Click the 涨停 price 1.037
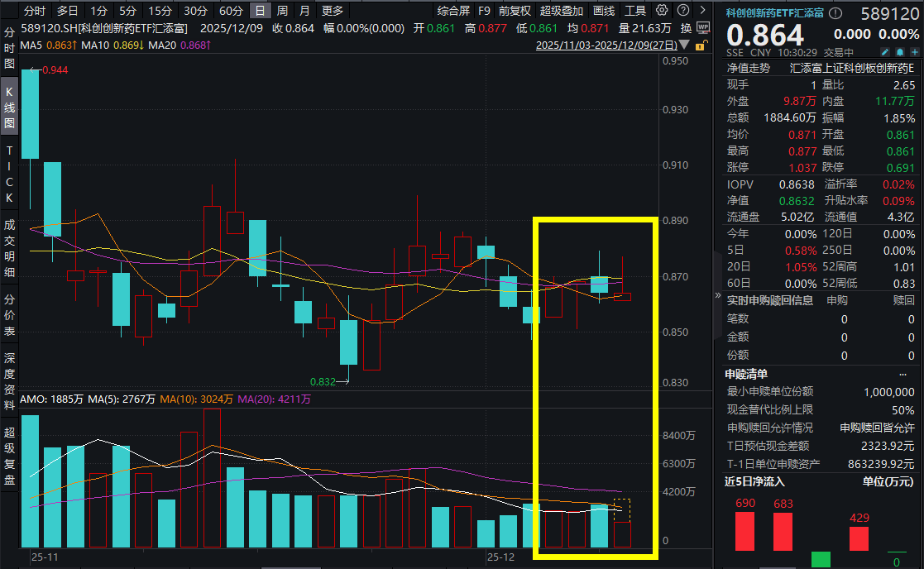Image resolution: width=924 pixels, height=569 pixels. [x=802, y=168]
